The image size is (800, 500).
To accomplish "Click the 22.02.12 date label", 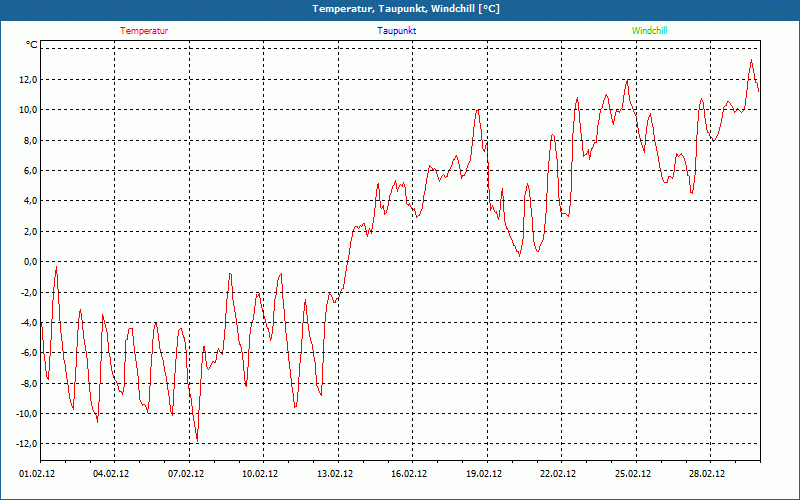I will (x=558, y=474).
